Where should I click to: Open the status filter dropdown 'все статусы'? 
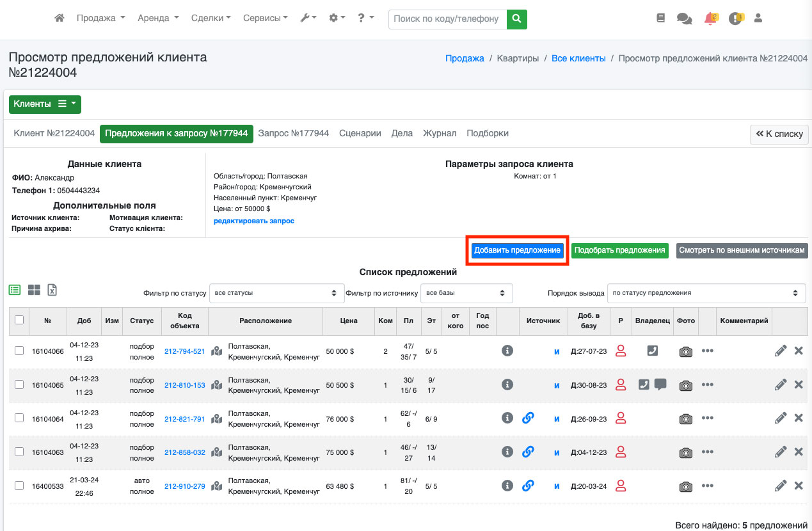(276, 293)
